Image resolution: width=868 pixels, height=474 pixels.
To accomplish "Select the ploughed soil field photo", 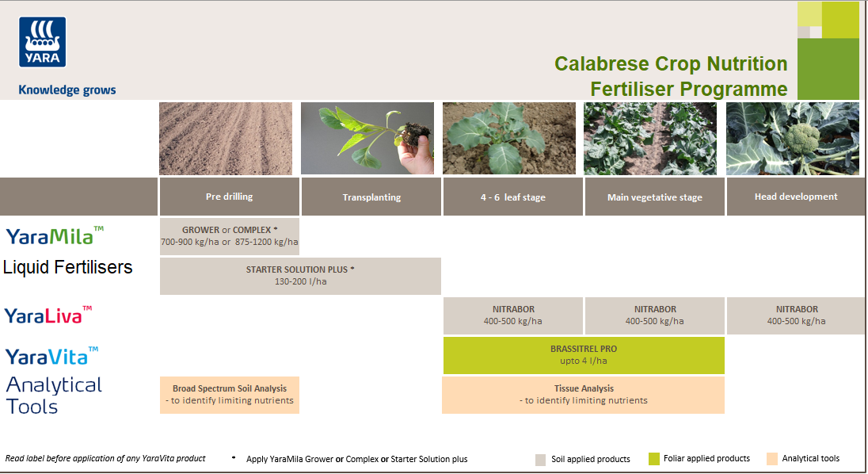I will pyautogui.click(x=229, y=138).
